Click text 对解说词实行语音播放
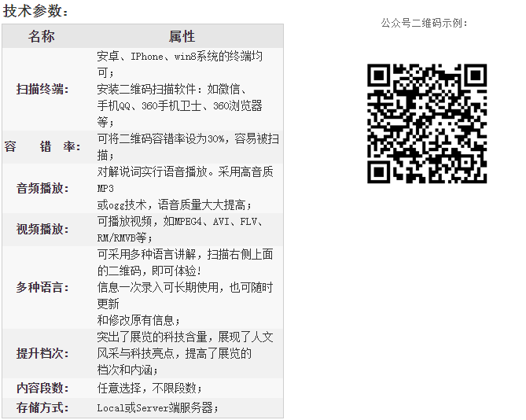The image size is (526, 420). coord(152,171)
